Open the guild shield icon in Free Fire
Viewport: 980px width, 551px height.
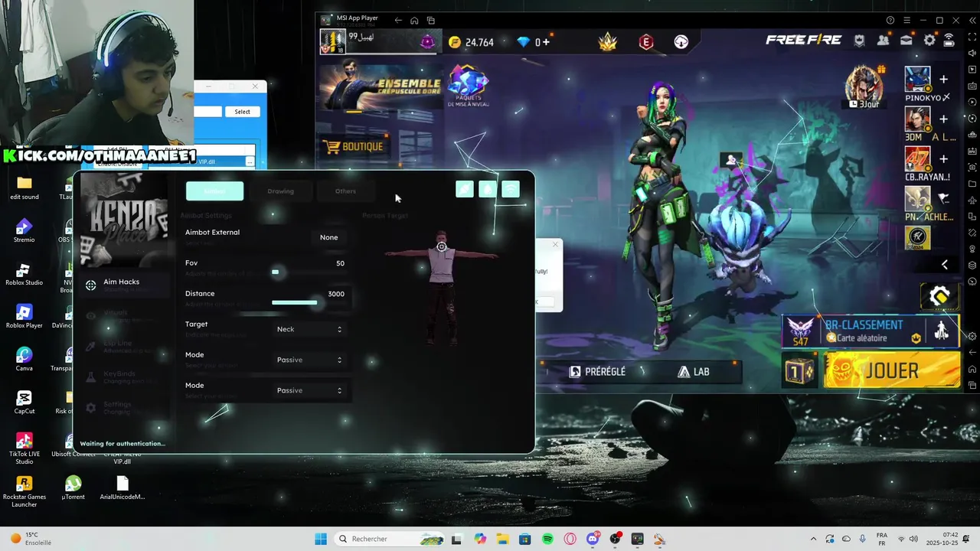point(860,41)
